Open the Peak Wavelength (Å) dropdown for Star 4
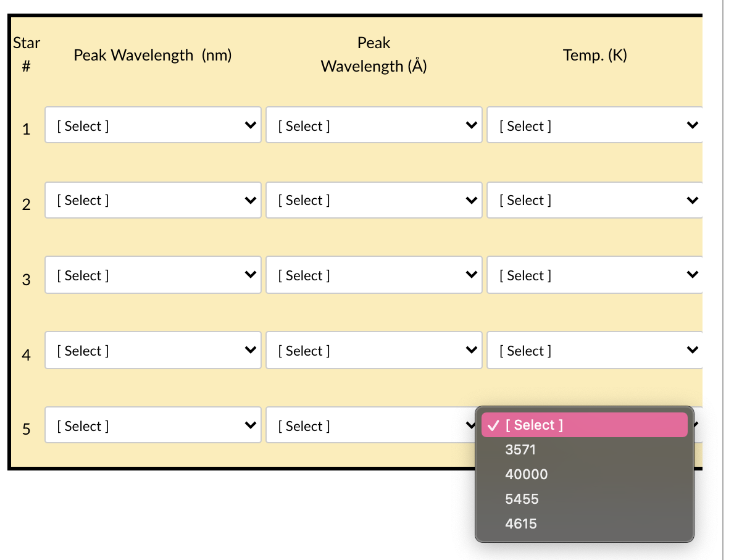Image resolution: width=734 pixels, height=560 pixels. pos(373,350)
